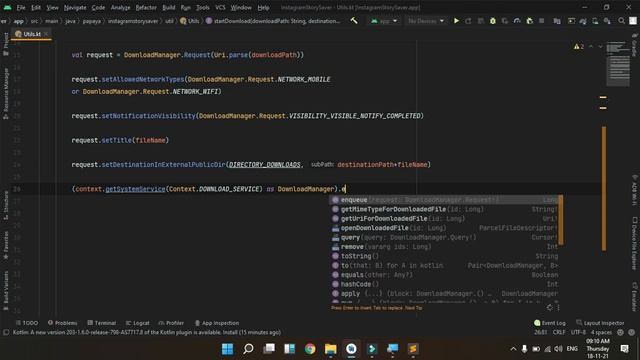Open the Problems tool window
Viewport: 640px width, 360px height.
point(62,323)
